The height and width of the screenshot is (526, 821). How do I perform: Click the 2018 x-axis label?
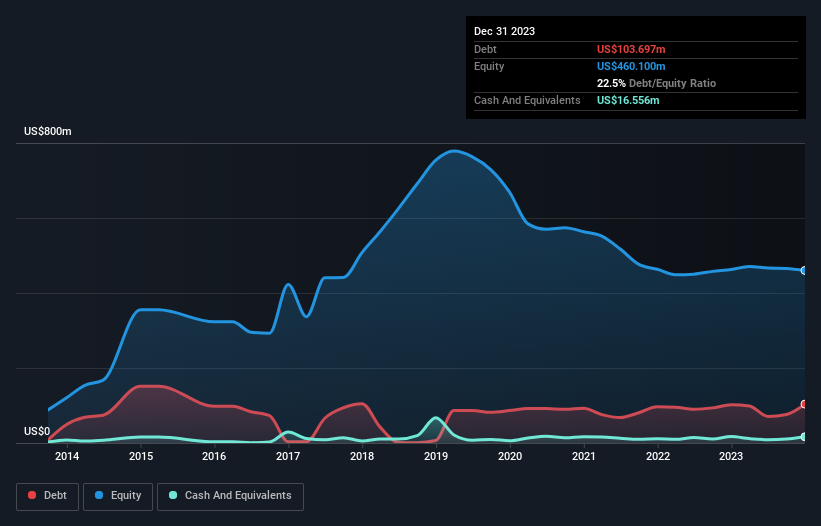click(x=362, y=456)
